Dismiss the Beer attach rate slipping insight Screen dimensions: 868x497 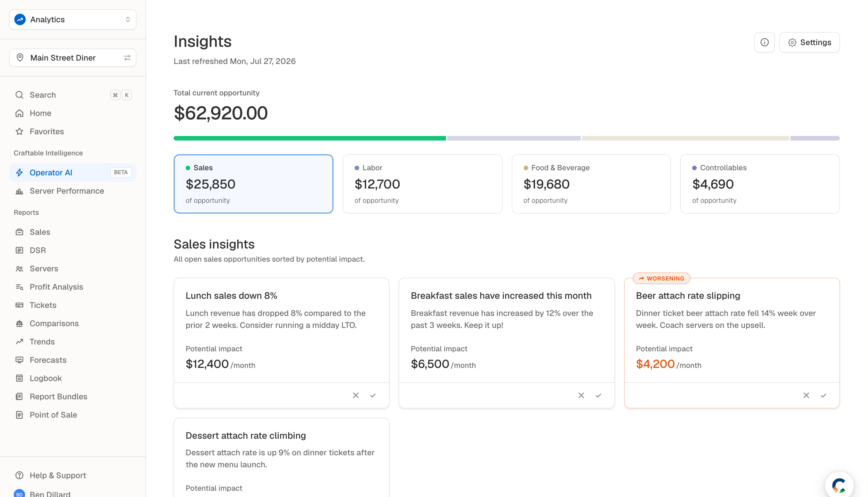[x=806, y=395]
